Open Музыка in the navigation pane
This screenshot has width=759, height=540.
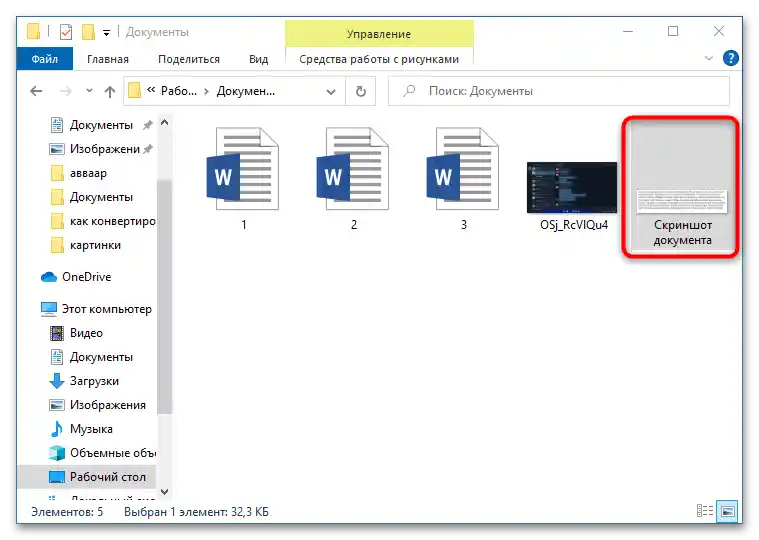(x=81, y=429)
